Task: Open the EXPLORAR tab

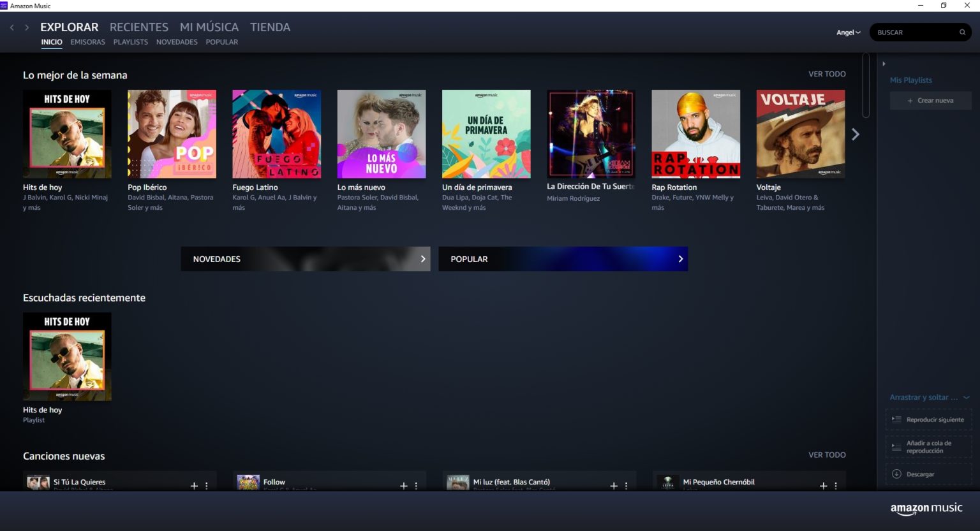Action: 70,27
